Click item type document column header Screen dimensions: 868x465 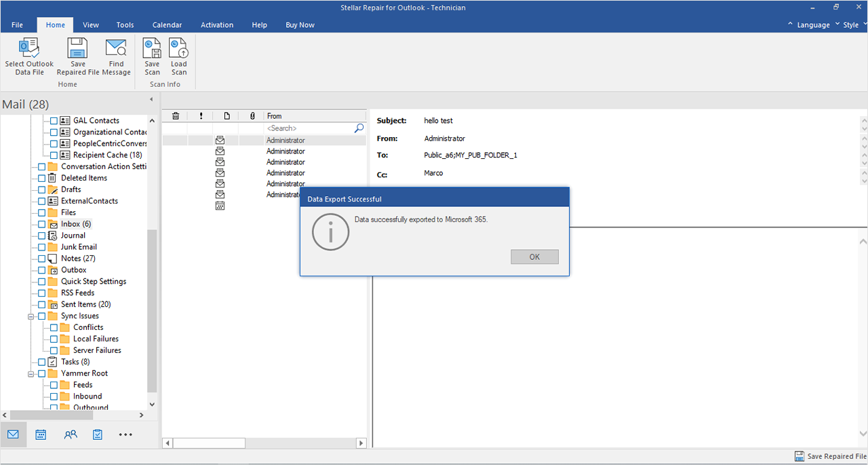pos(226,116)
